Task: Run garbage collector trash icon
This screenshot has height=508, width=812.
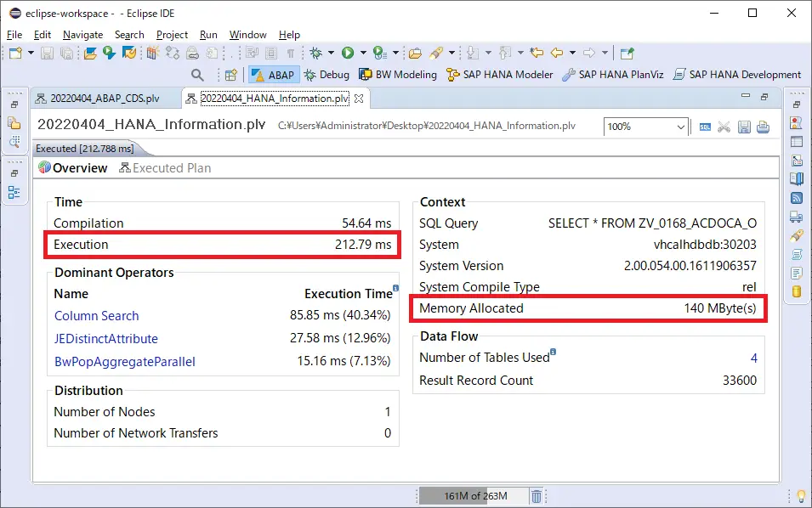Action: (x=537, y=496)
